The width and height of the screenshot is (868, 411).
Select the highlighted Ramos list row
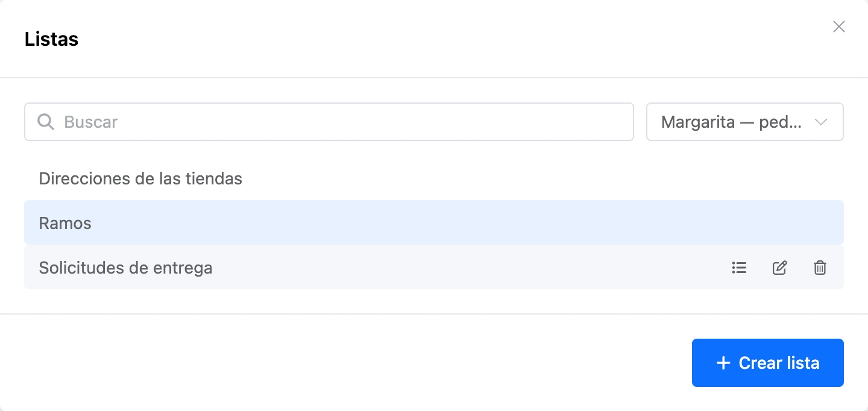pyautogui.click(x=434, y=223)
